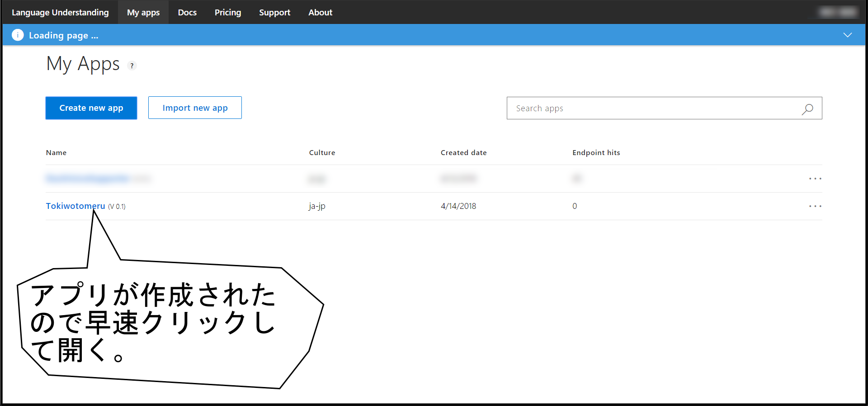868x406 pixels.
Task: Go to the Pricing page
Action: click(228, 12)
